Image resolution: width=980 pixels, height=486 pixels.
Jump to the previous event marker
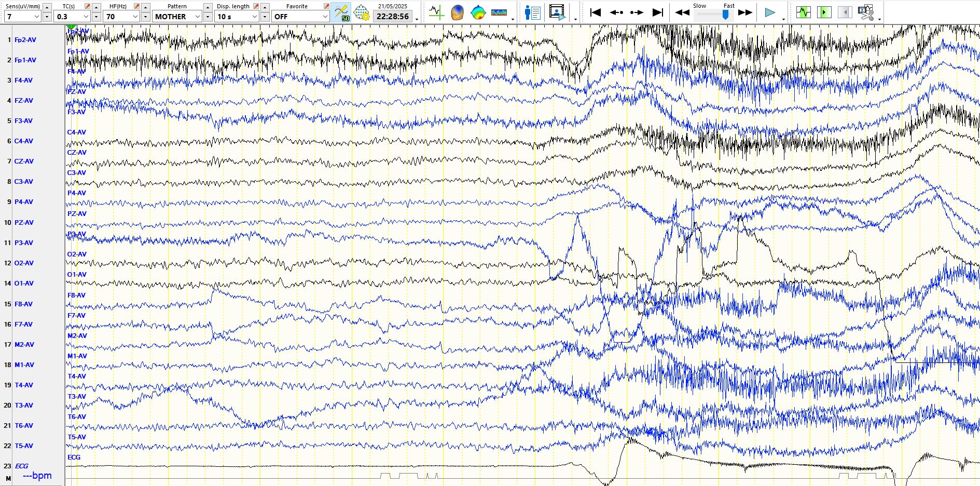(x=616, y=12)
